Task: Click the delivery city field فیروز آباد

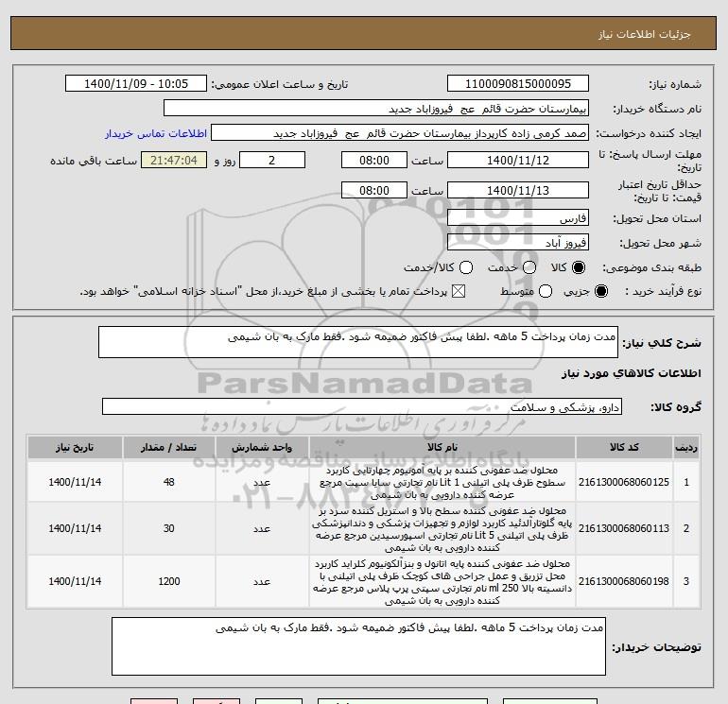Action: (x=518, y=242)
